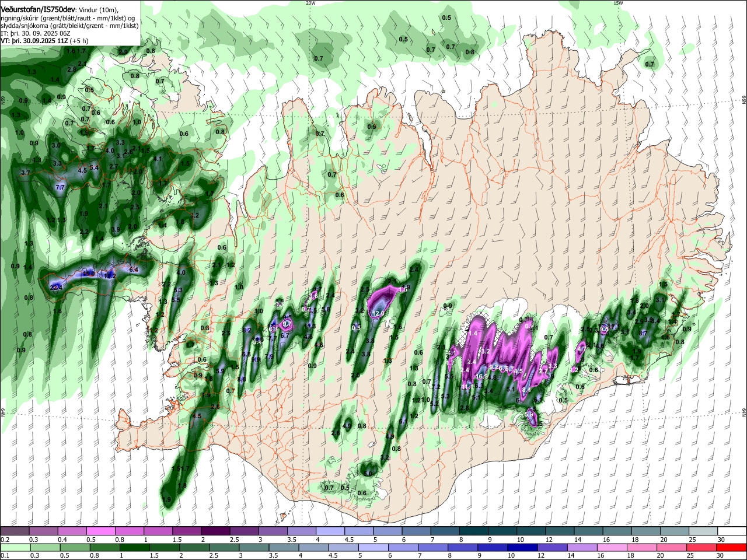
Task: Click the 15W longitude label
Action: coord(618,3)
